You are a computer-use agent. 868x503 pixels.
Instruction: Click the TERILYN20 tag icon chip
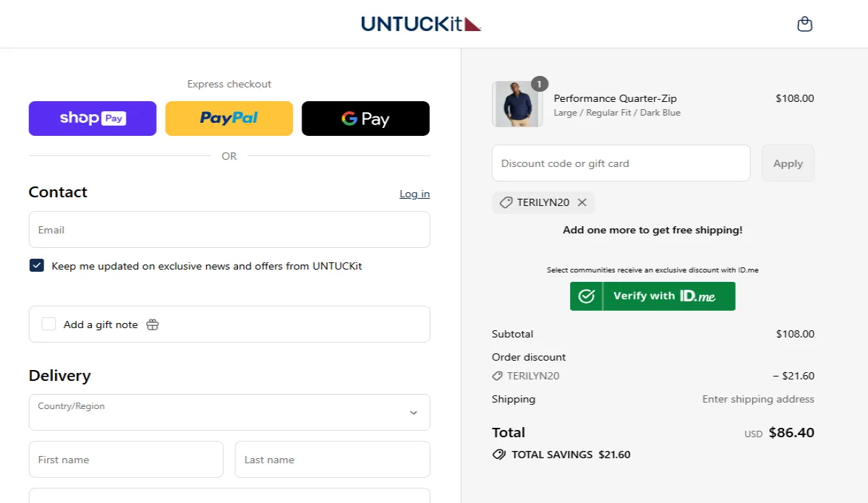pyautogui.click(x=506, y=202)
